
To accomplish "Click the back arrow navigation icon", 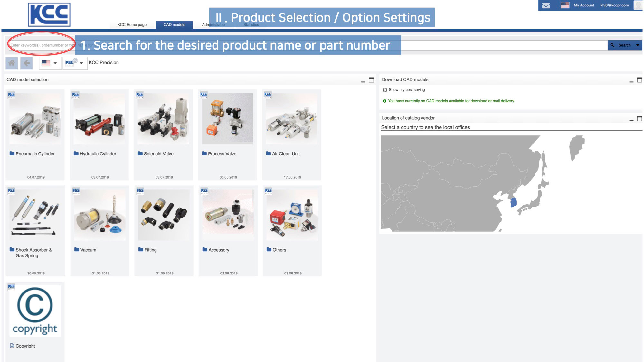I will 27,63.
